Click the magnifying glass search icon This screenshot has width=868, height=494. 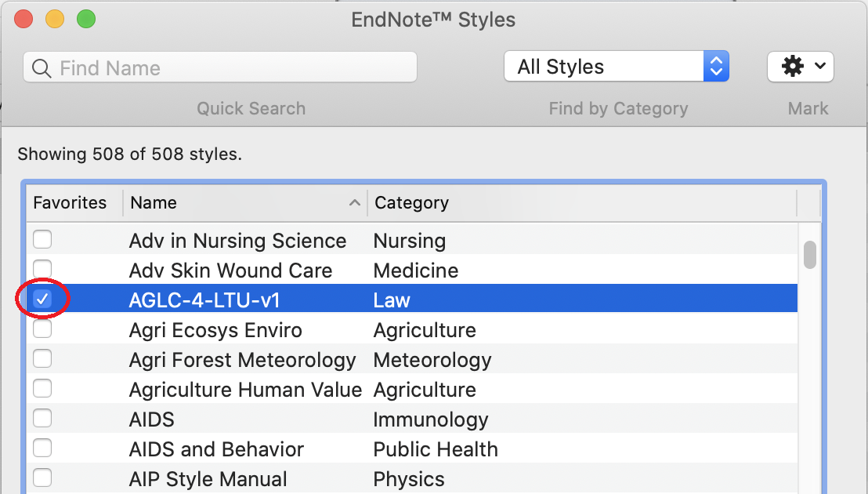click(42, 68)
